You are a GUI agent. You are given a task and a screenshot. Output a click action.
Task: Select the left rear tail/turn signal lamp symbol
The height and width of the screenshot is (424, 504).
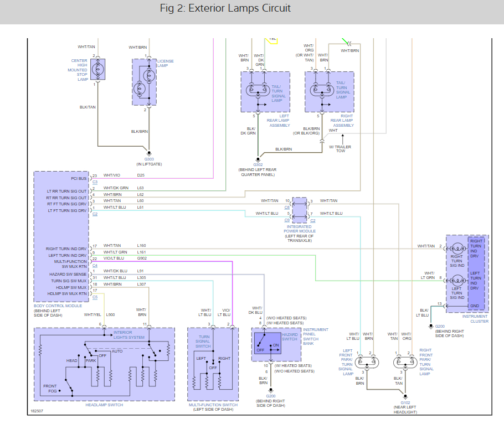[258, 90]
